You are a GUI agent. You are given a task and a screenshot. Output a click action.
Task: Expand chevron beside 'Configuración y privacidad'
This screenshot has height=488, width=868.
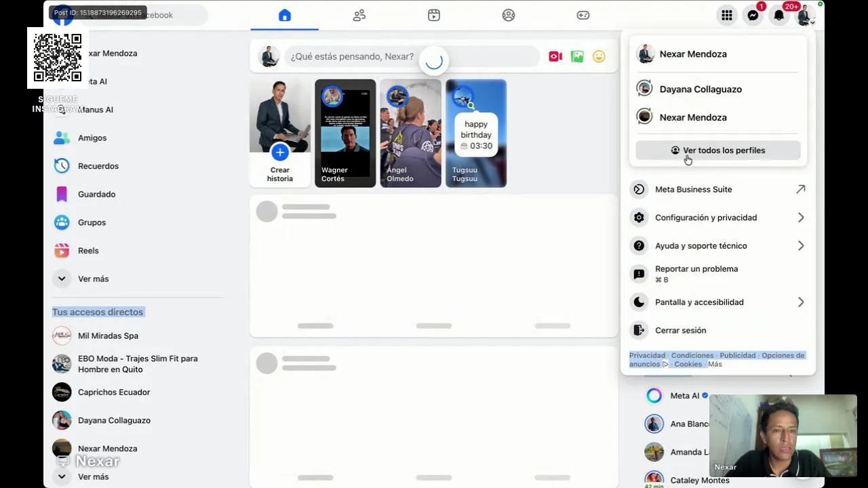tap(801, 218)
